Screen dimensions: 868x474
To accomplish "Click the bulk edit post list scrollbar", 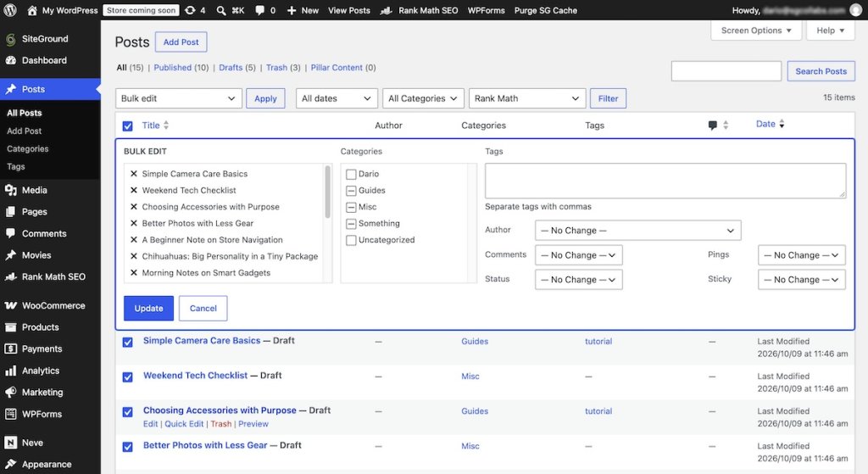I will point(328,192).
